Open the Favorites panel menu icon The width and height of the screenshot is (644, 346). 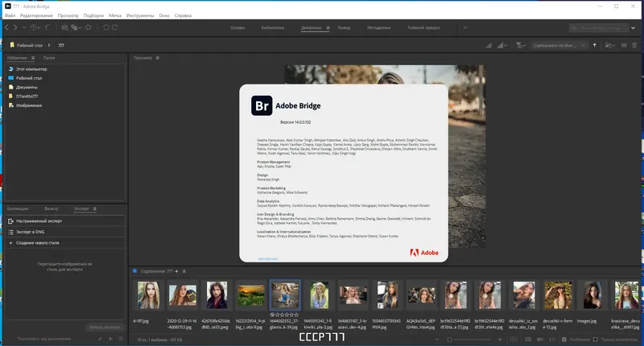tap(33, 58)
